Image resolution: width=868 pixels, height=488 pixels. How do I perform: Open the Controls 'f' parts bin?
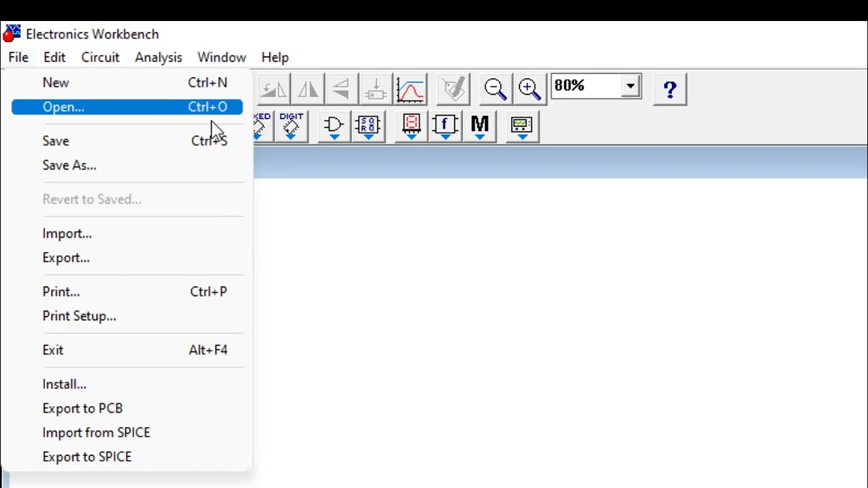click(446, 126)
